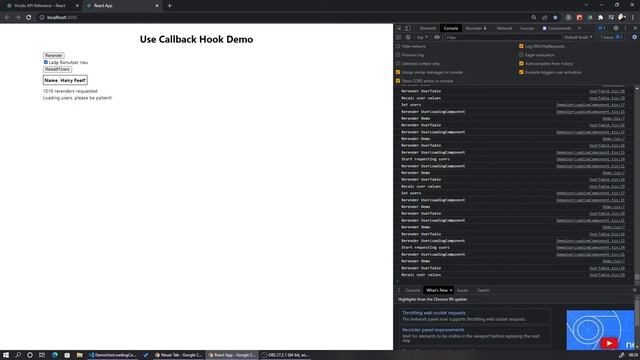Open the Sources panel tab
The width and height of the screenshot is (640, 360).
tap(527, 28)
